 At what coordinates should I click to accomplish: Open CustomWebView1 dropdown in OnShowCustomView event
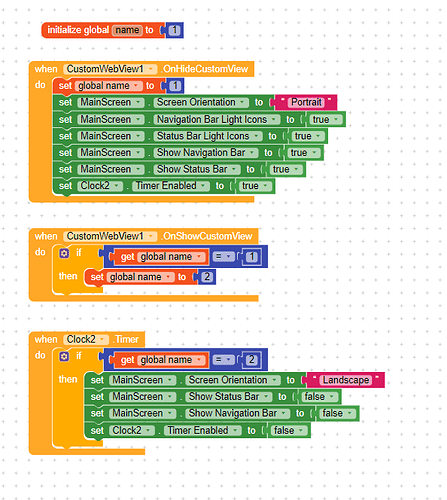pyautogui.click(x=110, y=236)
